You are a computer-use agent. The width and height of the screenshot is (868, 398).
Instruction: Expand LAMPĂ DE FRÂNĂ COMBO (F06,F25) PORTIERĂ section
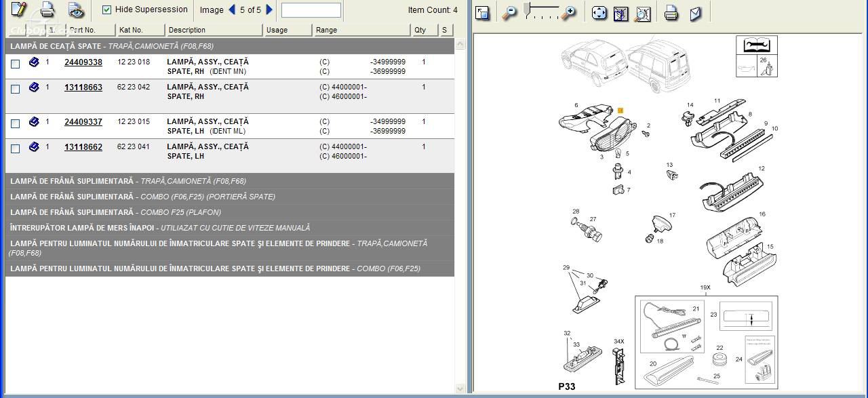click(230, 197)
